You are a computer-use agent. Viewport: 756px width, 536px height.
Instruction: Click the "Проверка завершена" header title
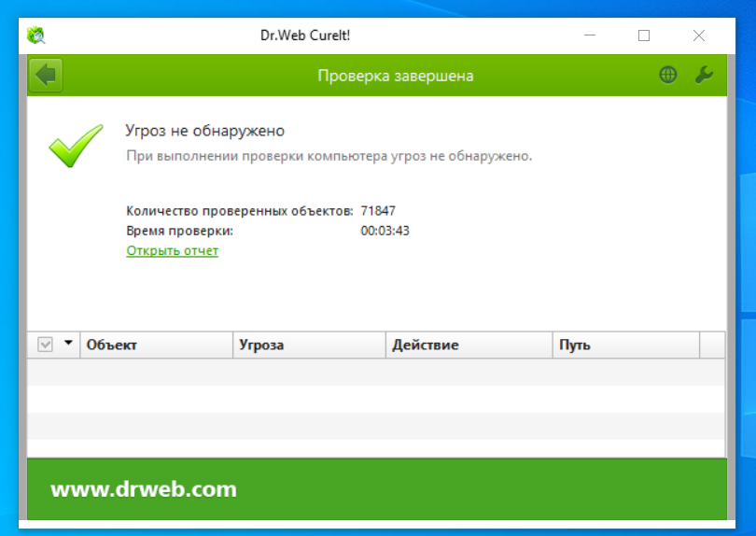396,76
